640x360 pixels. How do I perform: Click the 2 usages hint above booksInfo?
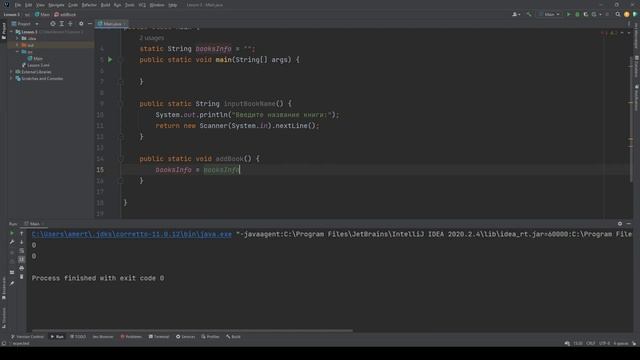click(151, 38)
